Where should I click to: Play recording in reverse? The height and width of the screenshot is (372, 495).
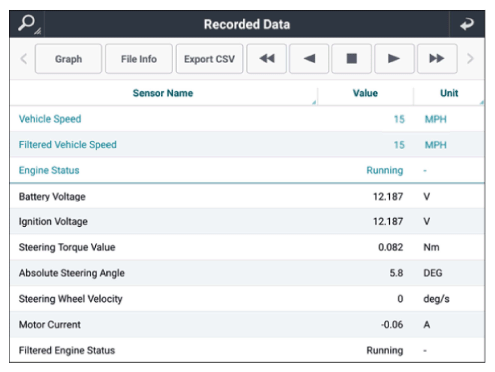[x=309, y=59]
